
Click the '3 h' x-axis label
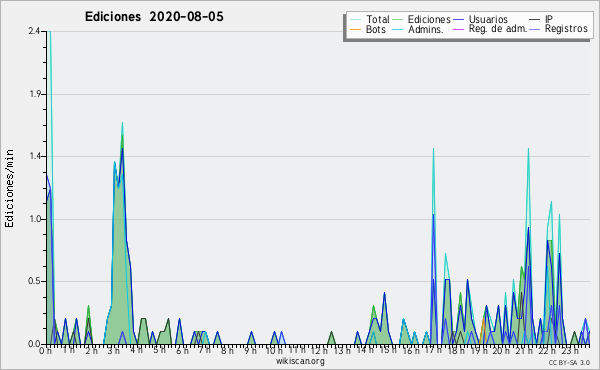[x=113, y=350]
